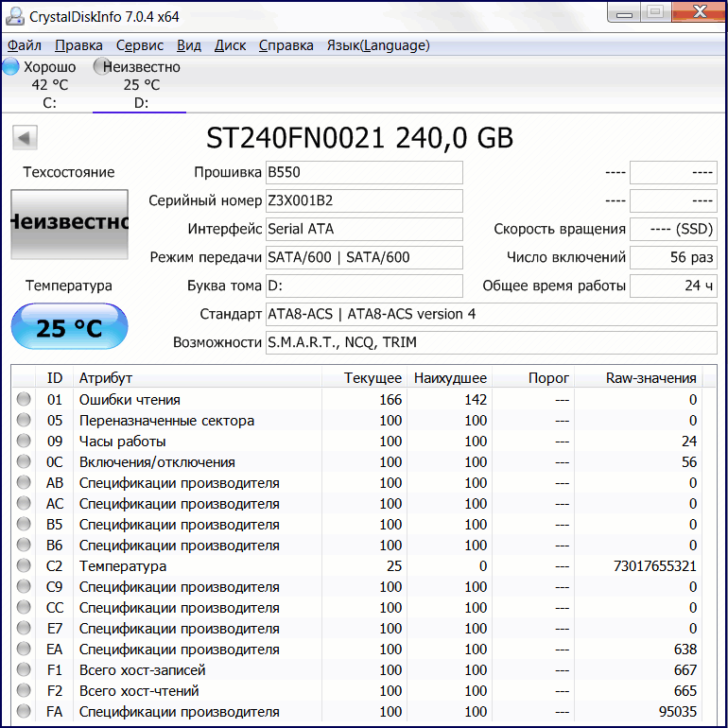Click status icon for attribute AC

point(24,503)
